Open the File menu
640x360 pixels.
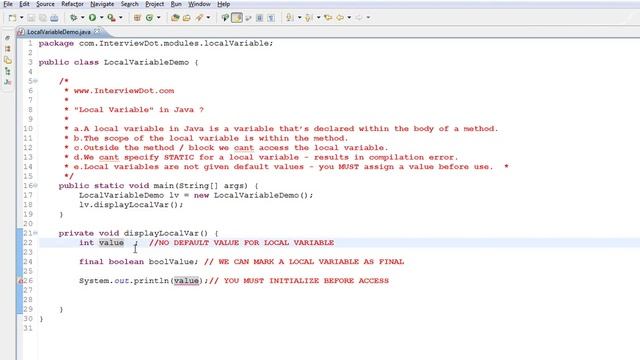click(x=8, y=4)
